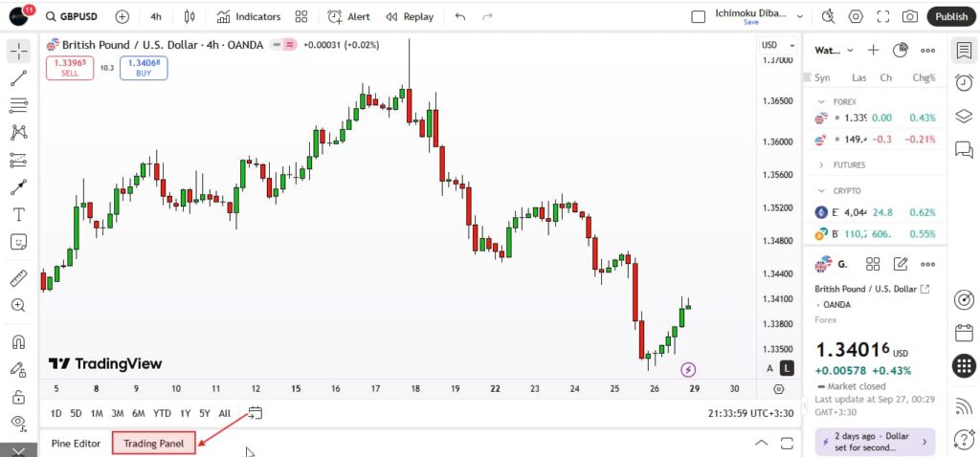980x457 pixels.
Task: Open the USD currency dropdown
Action: (x=777, y=45)
